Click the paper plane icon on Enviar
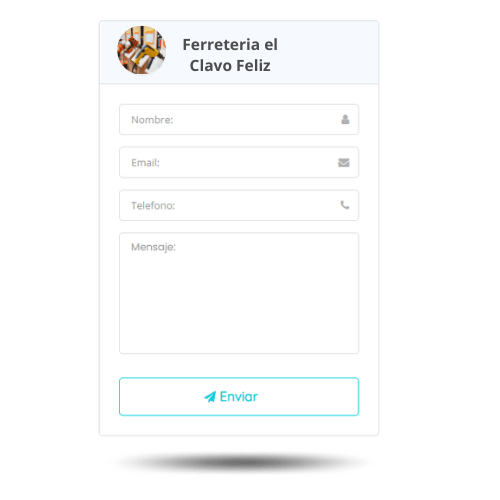Screen dimensions: 500x500 pyautogui.click(x=210, y=397)
